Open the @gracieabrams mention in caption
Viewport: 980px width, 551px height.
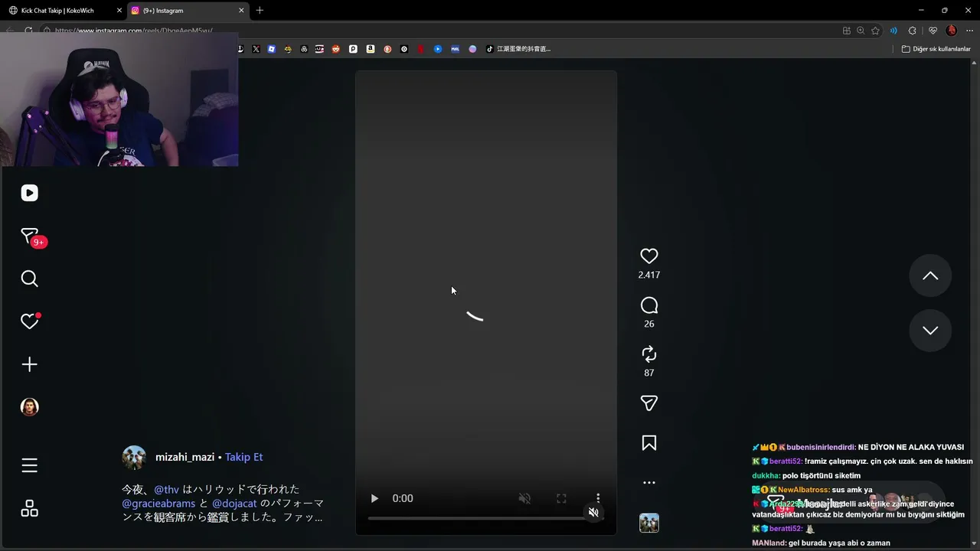tap(158, 504)
